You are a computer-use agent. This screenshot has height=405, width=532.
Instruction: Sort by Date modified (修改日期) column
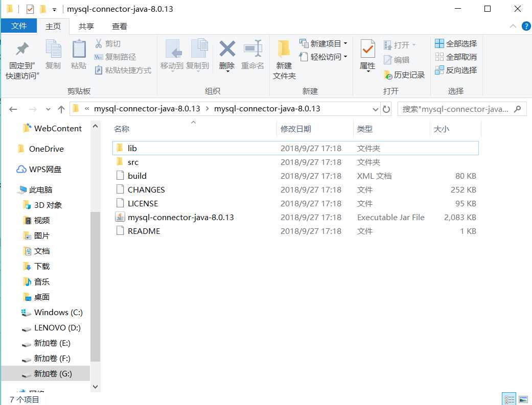[315, 129]
